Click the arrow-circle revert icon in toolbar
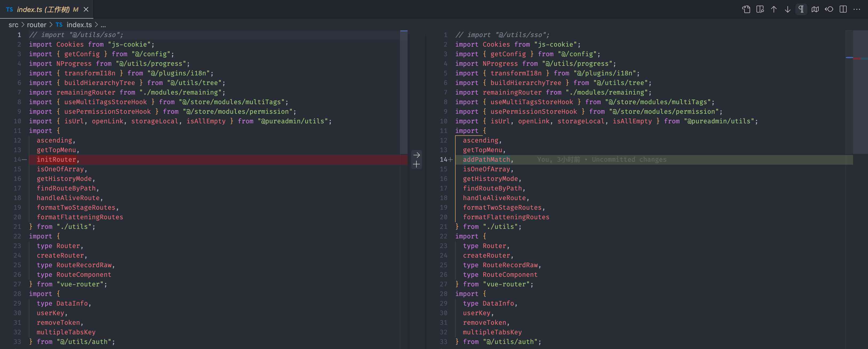The width and height of the screenshot is (868, 349). pyautogui.click(x=829, y=9)
